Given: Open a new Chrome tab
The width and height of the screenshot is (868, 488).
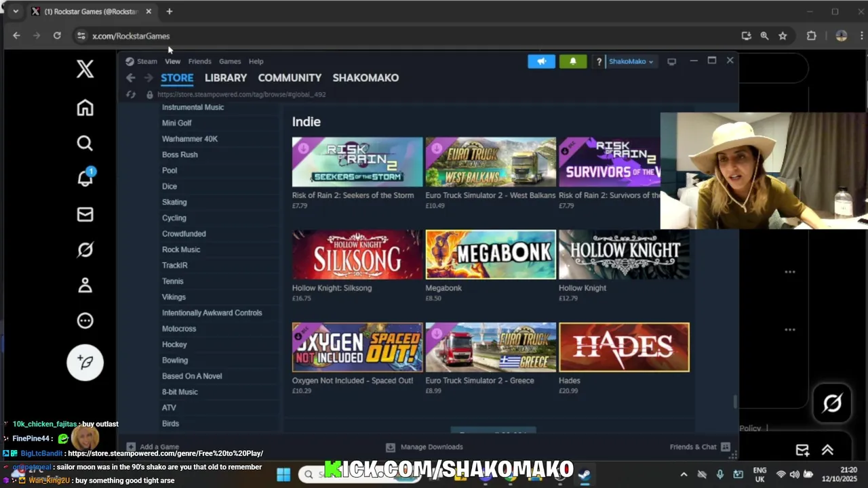Looking at the screenshot, I should pyautogui.click(x=170, y=12).
